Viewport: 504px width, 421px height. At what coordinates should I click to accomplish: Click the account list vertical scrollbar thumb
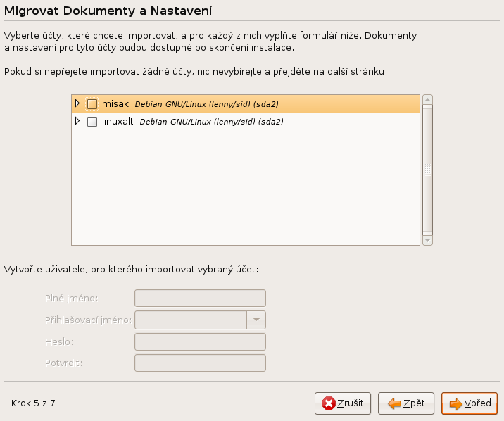[x=427, y=170]
